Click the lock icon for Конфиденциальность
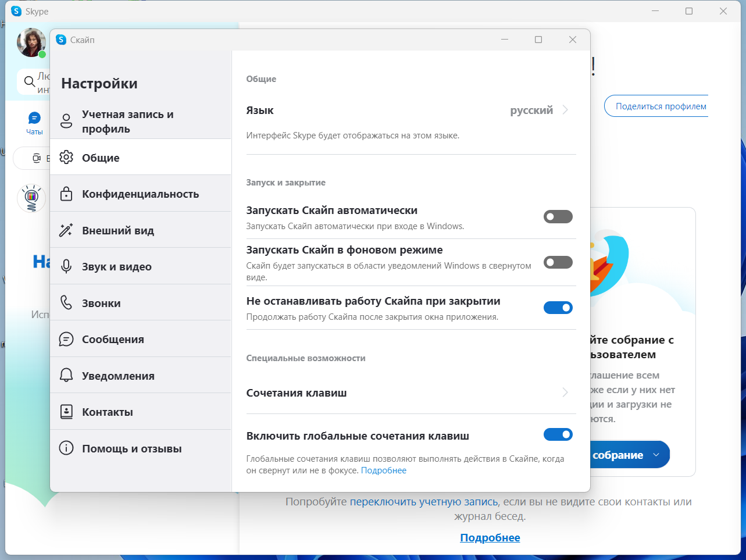 point(66,194)
